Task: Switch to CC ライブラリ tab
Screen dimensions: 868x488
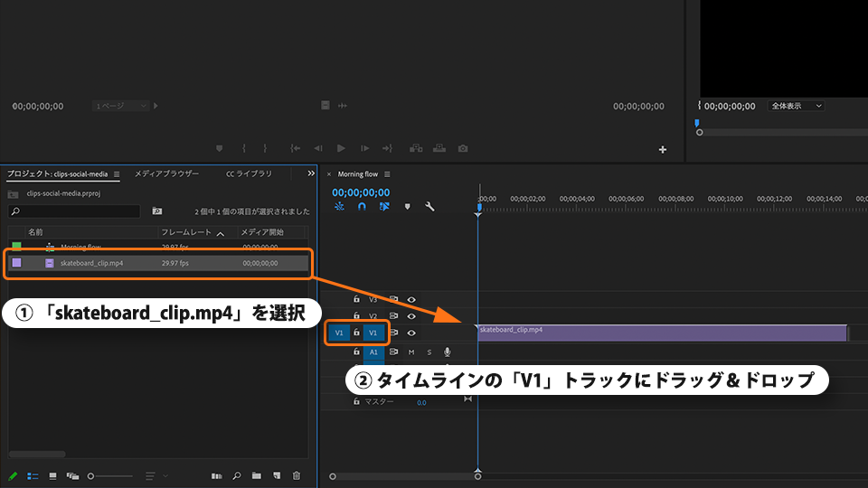Action: coord(250,174)
